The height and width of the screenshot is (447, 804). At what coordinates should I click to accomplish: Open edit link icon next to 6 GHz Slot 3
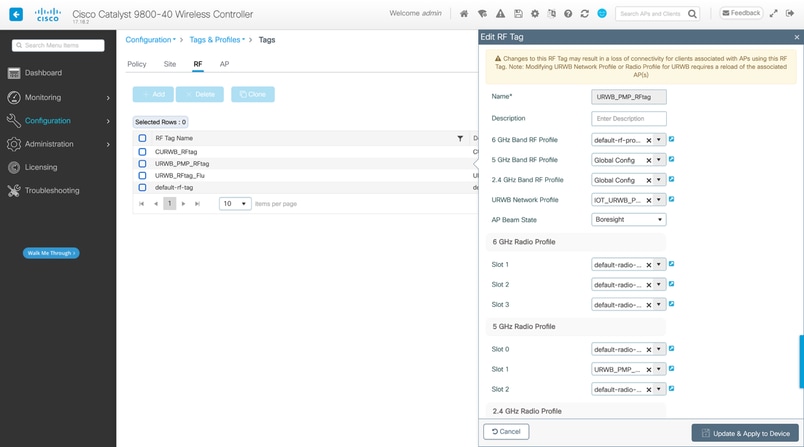(x=671, y=304)
